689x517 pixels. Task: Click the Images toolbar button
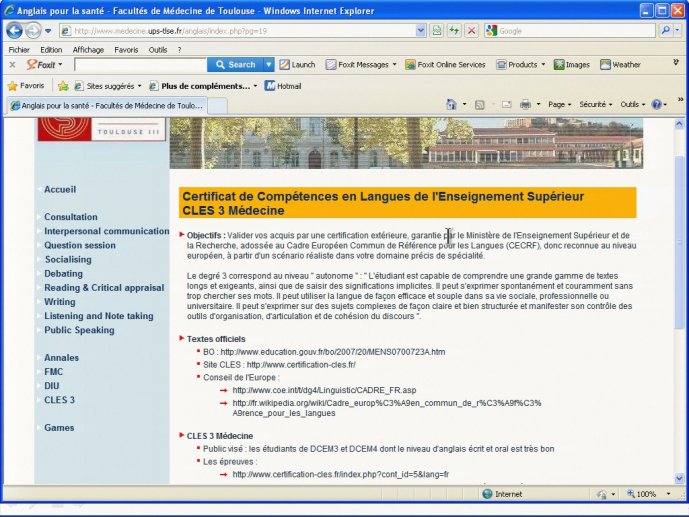pyautogui.click(x=572, y=65)
